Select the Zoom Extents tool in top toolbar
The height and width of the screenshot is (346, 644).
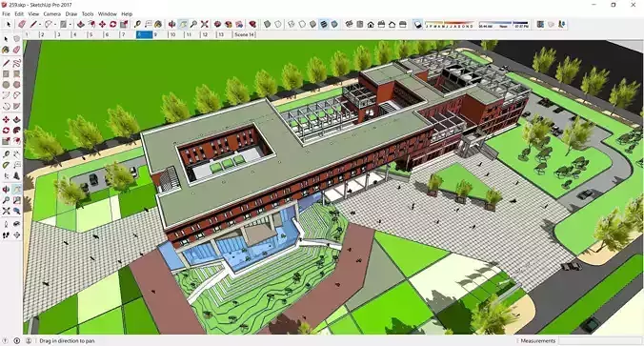click(204, 24)
